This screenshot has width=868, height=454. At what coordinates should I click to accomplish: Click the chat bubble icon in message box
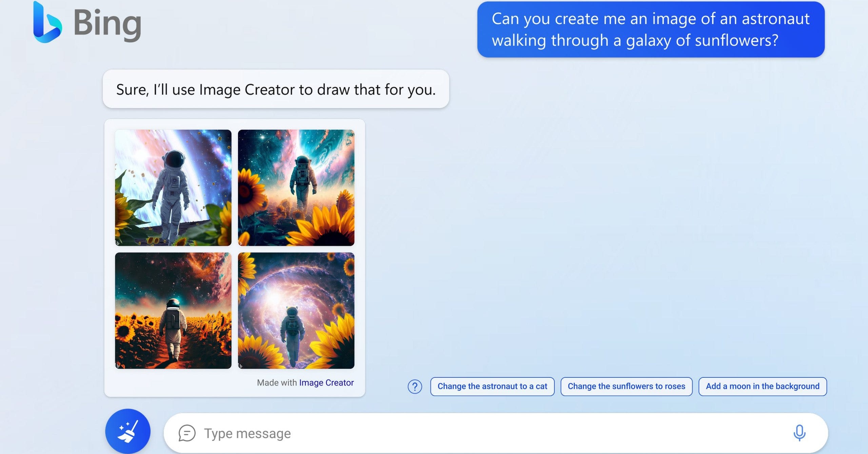click(187, 433)
